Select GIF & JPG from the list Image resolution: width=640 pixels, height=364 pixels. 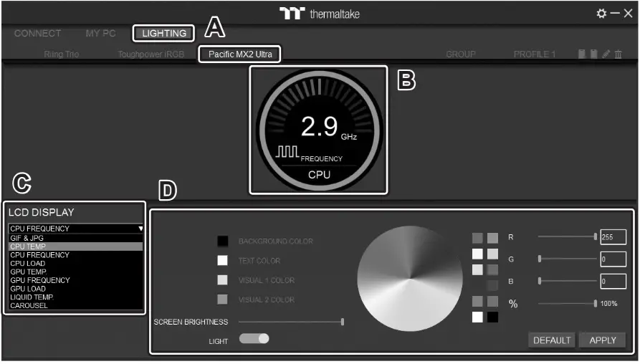76,238
